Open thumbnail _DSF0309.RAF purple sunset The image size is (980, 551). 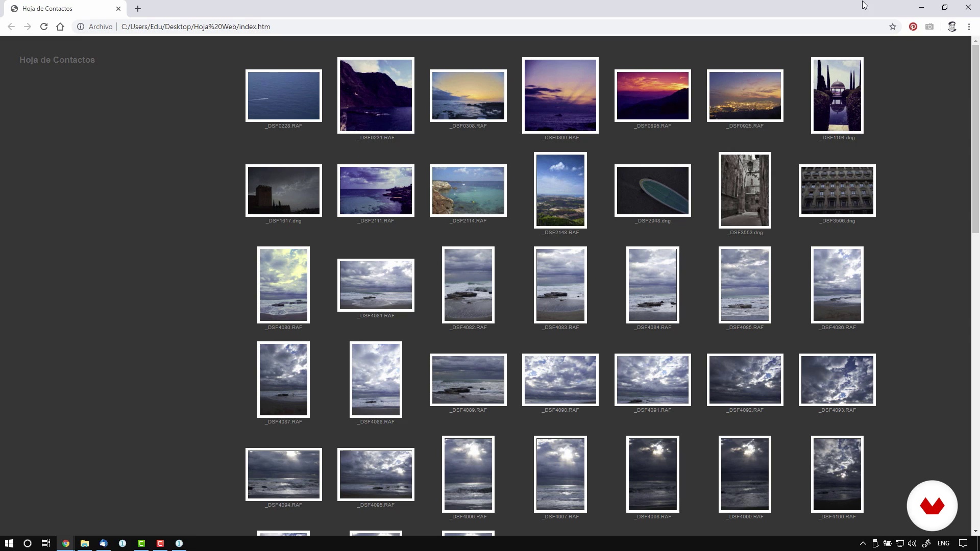click(560, 95)
